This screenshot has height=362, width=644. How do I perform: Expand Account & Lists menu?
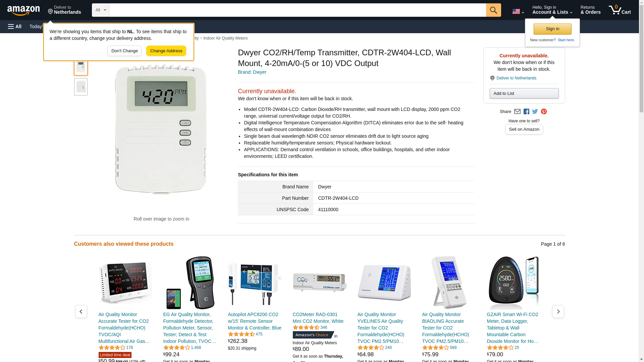(x=552, y=10)
